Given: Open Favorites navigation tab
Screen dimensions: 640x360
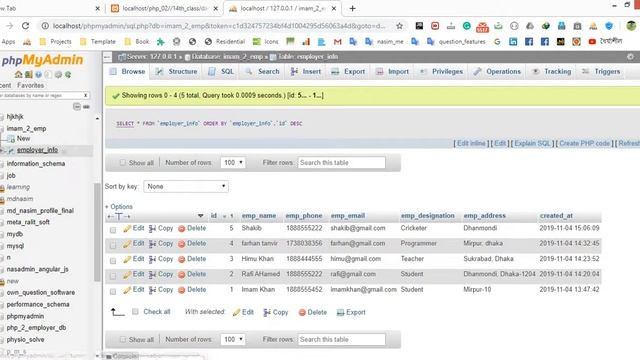Looking at the screenshot, I should tap(31, 85).
